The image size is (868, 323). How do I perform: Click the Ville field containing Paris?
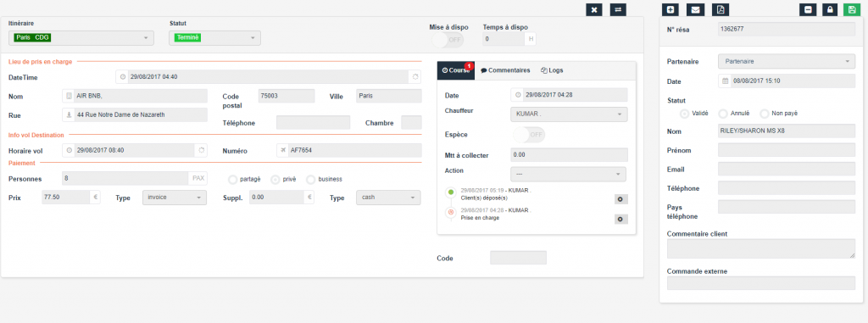click(388, 96)
